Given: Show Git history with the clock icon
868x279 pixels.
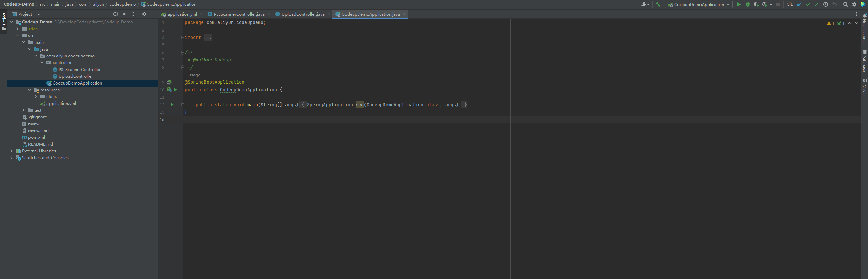Looking at the screenshot, I should [826, 4].
